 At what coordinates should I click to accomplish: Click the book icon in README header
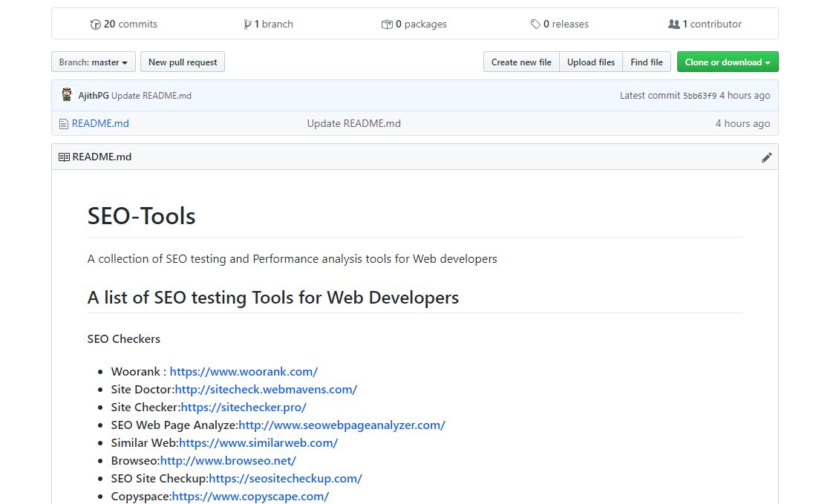(64, 157)
